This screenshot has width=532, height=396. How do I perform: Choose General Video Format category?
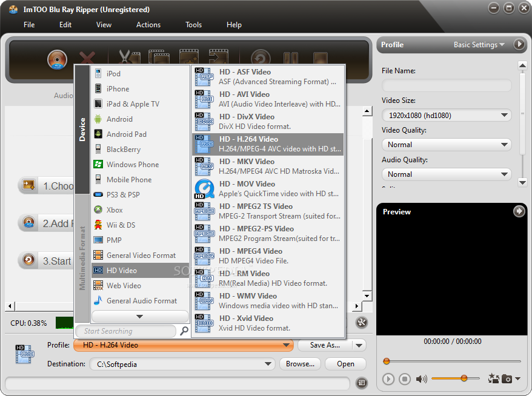click(140, 256)
